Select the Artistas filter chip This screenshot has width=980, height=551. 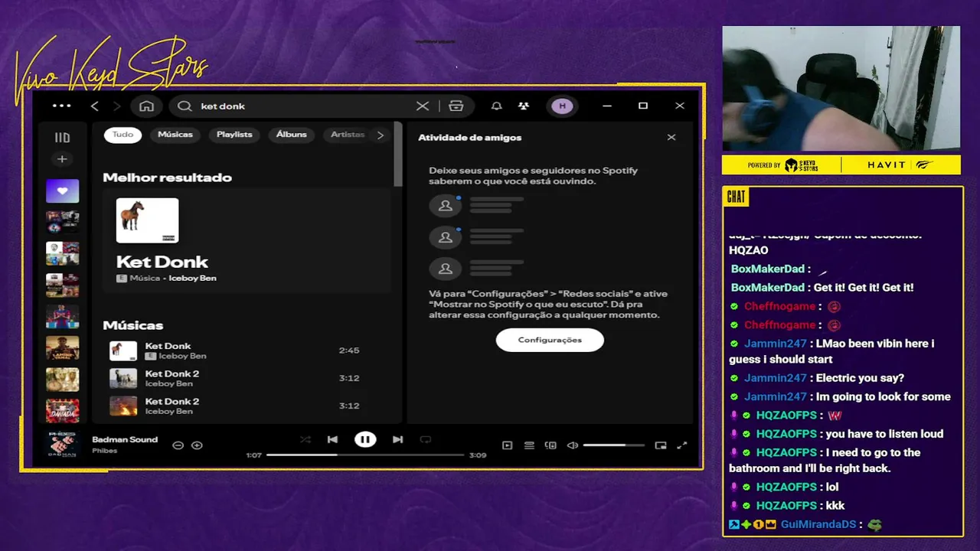tap(348, 135)
